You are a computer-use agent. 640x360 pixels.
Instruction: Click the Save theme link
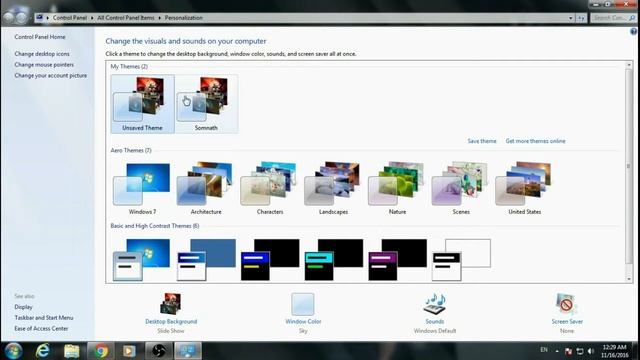pos(482,141)
